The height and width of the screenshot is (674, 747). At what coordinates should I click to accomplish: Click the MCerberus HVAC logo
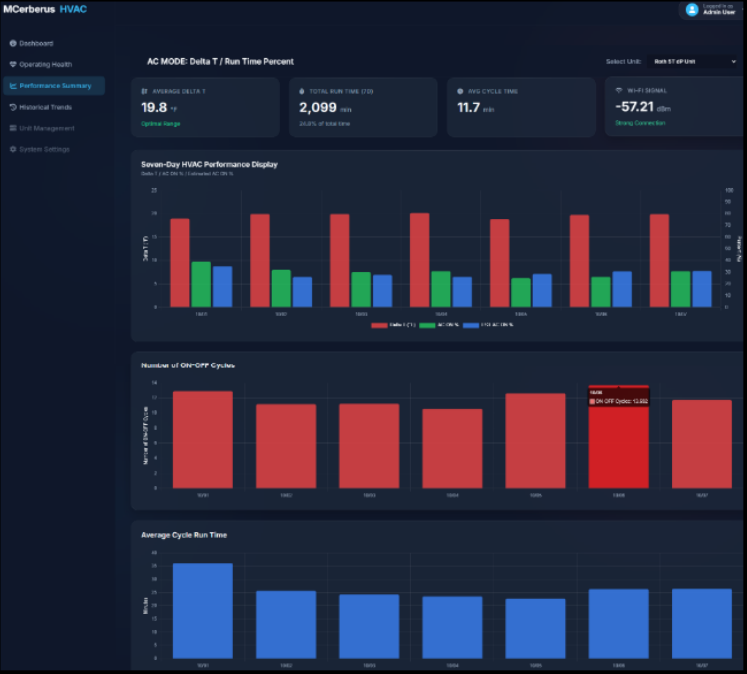45,9
